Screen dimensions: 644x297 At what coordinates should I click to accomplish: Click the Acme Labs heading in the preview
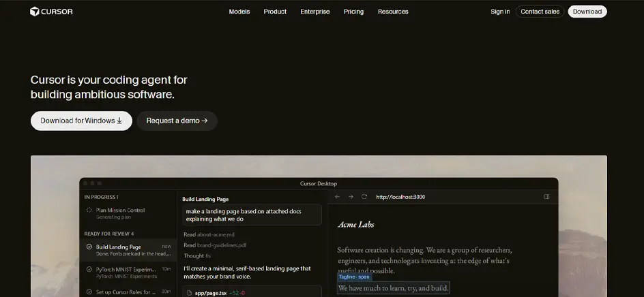tap(355, 224)
